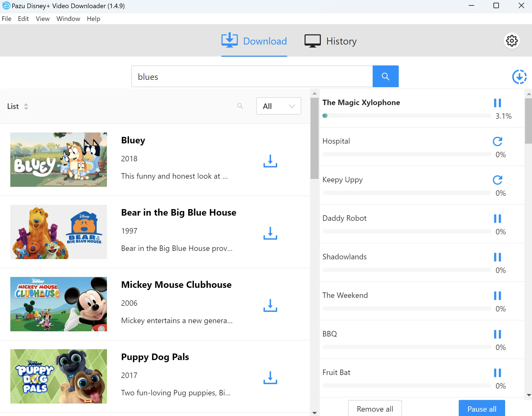Retry the Keepy Uppy download
532x416 pixels.
pos(497,180)
